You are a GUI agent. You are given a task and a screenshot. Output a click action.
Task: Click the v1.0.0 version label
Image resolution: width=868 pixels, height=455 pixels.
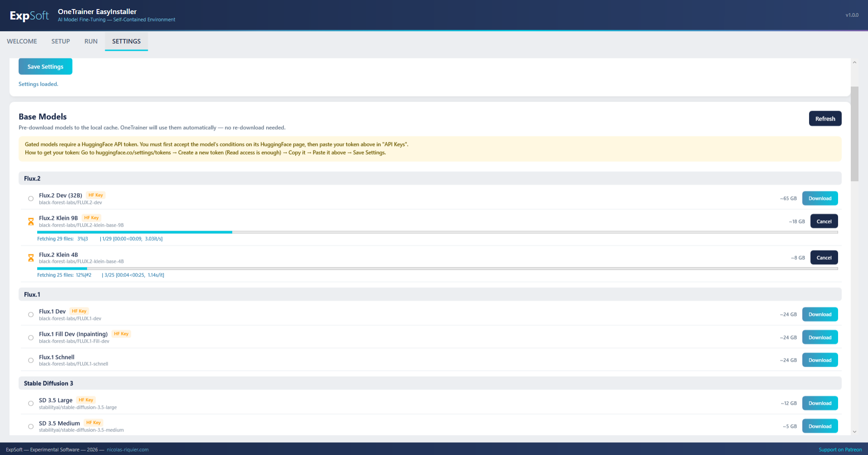click(852, 15)
